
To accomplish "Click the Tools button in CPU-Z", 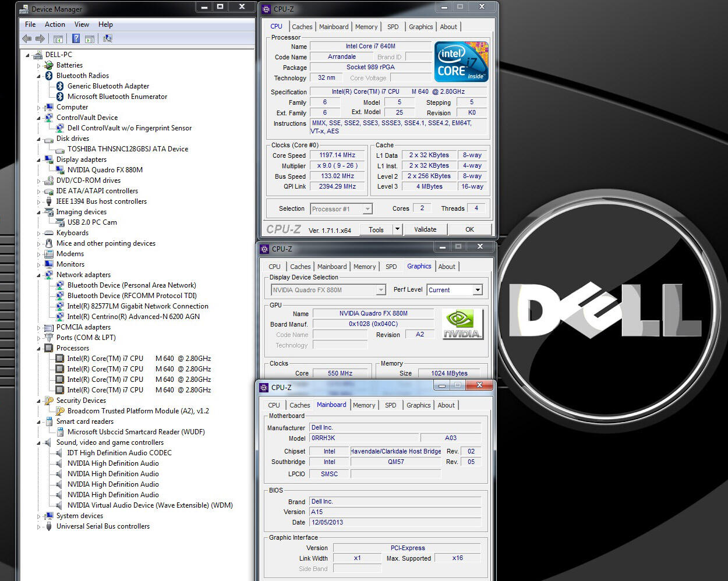I will pos(376,229).
